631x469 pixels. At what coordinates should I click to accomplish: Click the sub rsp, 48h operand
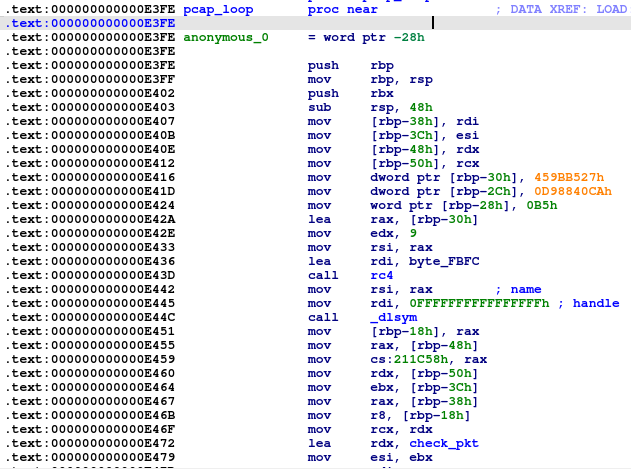coord(401,107)
